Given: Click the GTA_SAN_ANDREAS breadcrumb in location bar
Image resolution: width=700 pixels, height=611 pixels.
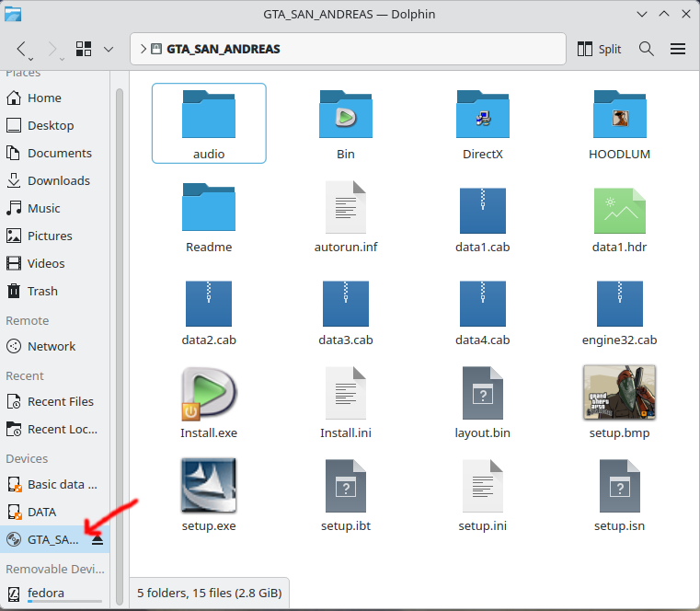Looking at the screenshot, I should coord(224,49).
